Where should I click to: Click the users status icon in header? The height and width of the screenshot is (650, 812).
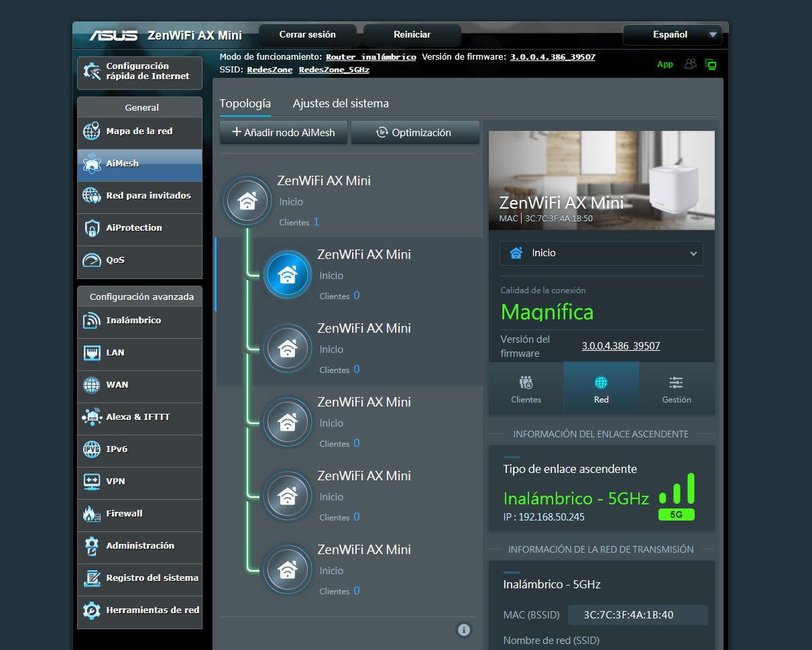click(690, 64)
